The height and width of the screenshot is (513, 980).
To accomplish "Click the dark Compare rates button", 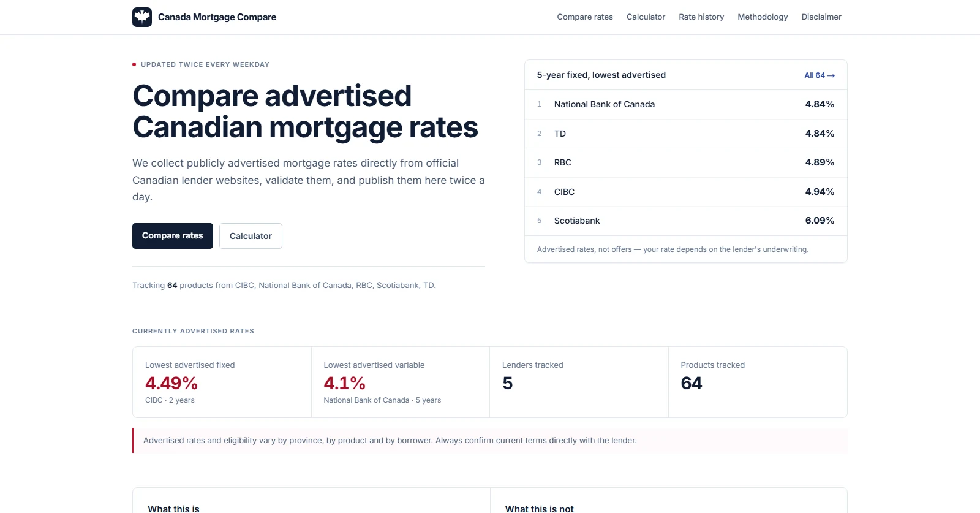I will click(x=173, y=236).
